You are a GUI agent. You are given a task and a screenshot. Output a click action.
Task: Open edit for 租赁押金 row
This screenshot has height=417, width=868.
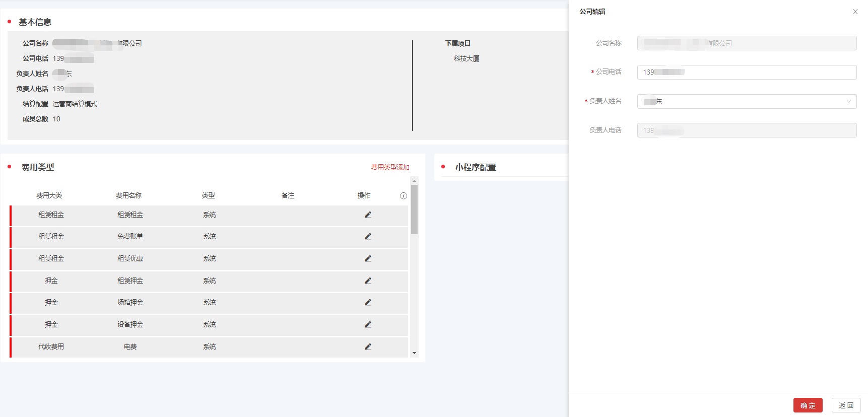368,281
